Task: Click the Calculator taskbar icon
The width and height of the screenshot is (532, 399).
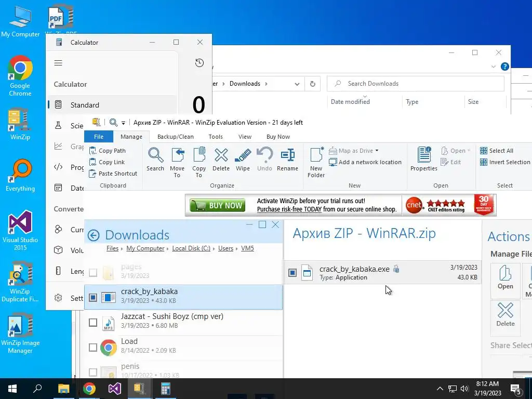Action: tap(166, 389)
